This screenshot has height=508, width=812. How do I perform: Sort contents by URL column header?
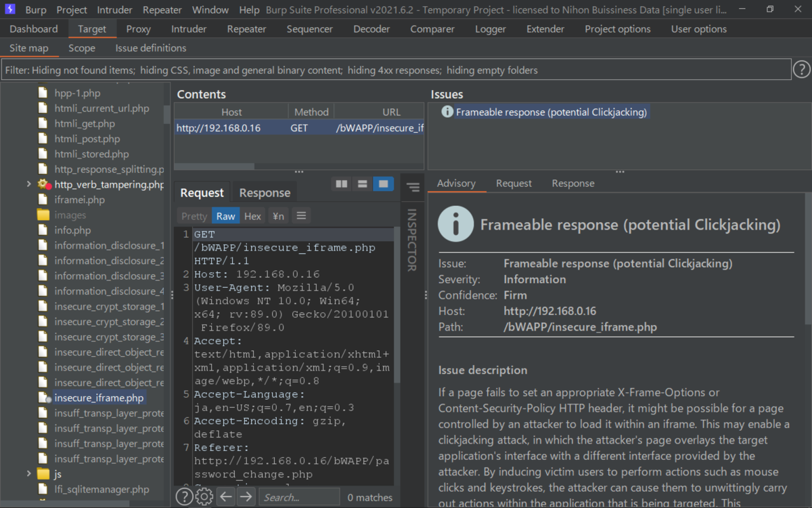click(379, 112)
